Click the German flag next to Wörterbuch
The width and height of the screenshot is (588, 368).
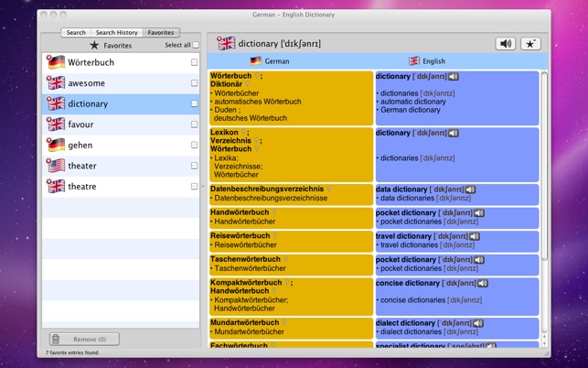(56, 62)
